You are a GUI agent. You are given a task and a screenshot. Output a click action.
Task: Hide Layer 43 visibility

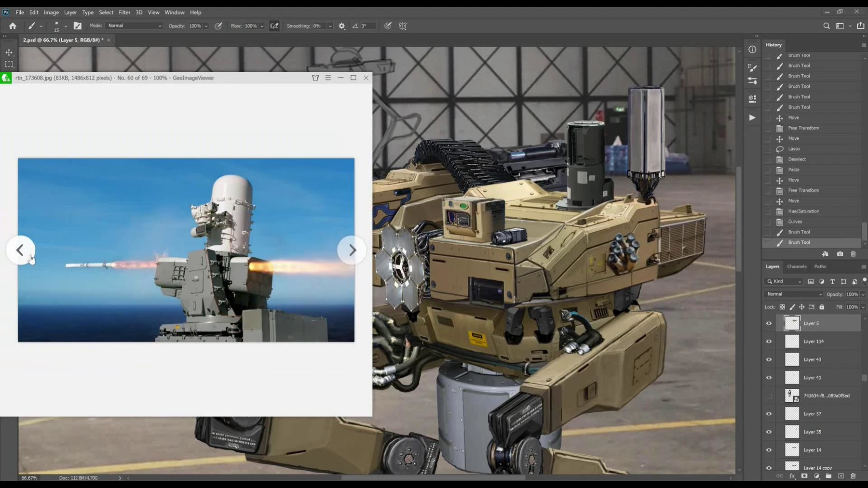(769, 360)
